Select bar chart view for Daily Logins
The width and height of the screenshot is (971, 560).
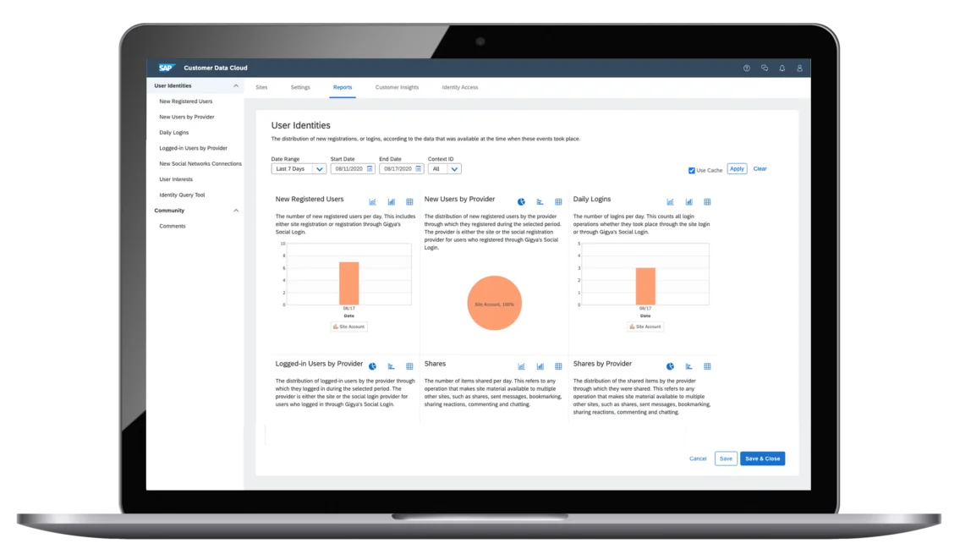click(x=688, y=201)
